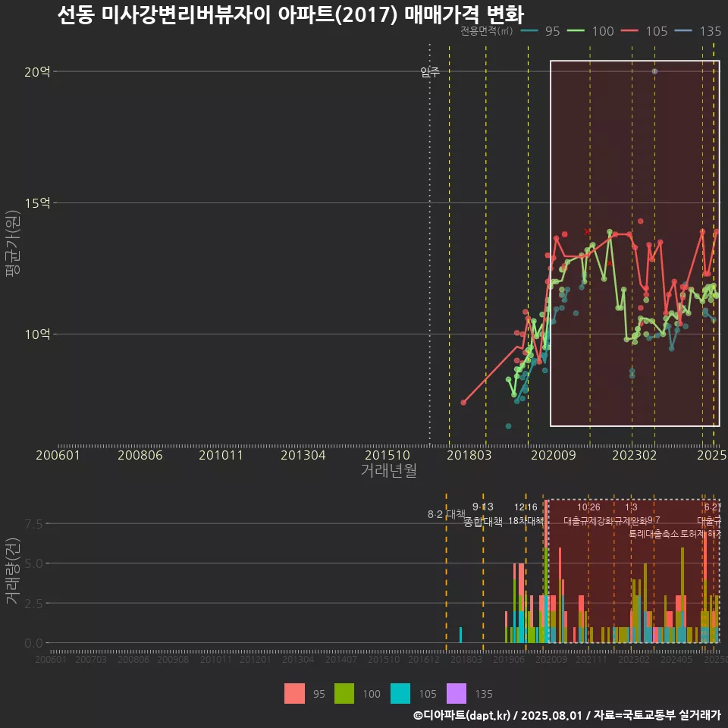Click the '거래년월' x-axis title
728x728 pixels.
[x=388, y=470]
